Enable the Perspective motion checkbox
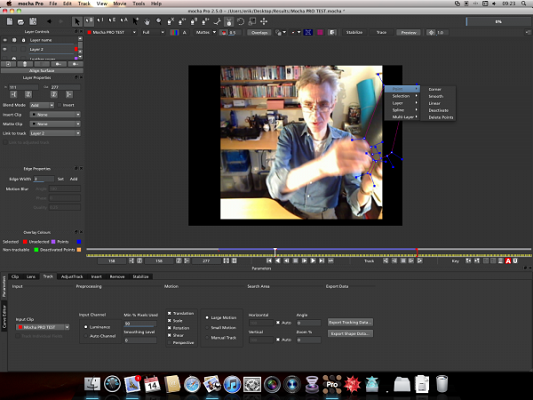 (169, 343)
